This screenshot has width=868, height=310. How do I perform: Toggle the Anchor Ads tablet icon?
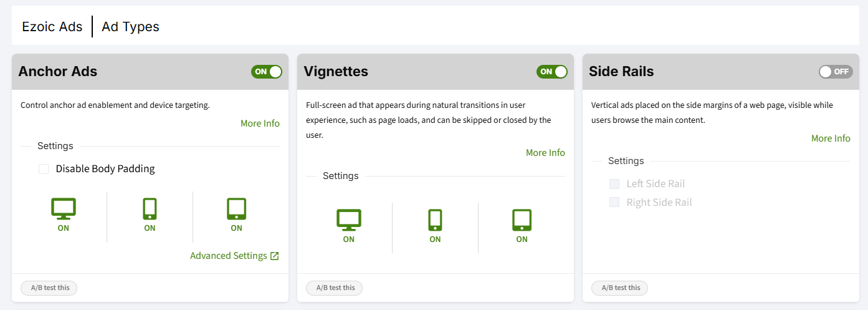(x=236, y=208)
